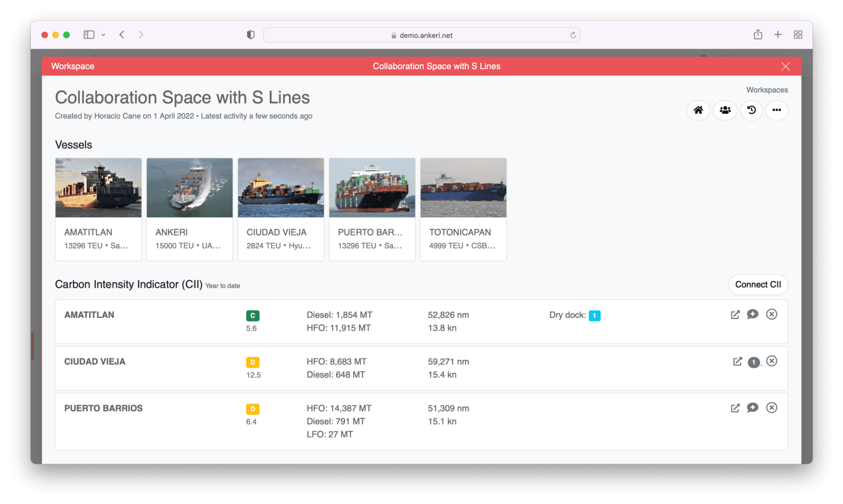The image size is (843, 504).
Task: Open PUERTO BARRIOS external link icon
Action: click(x=735, y=408)
